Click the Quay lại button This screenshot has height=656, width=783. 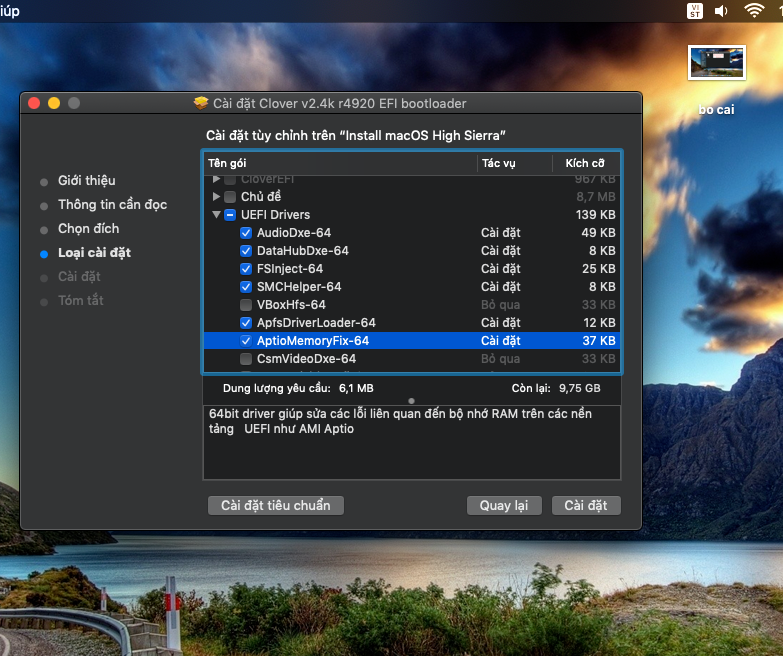(504, 505)
